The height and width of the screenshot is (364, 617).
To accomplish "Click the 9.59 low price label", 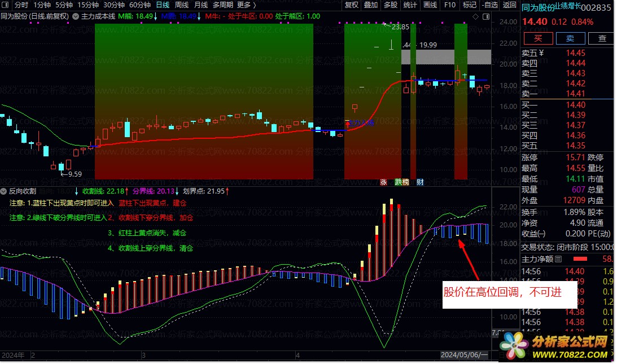I will (75, 174).
